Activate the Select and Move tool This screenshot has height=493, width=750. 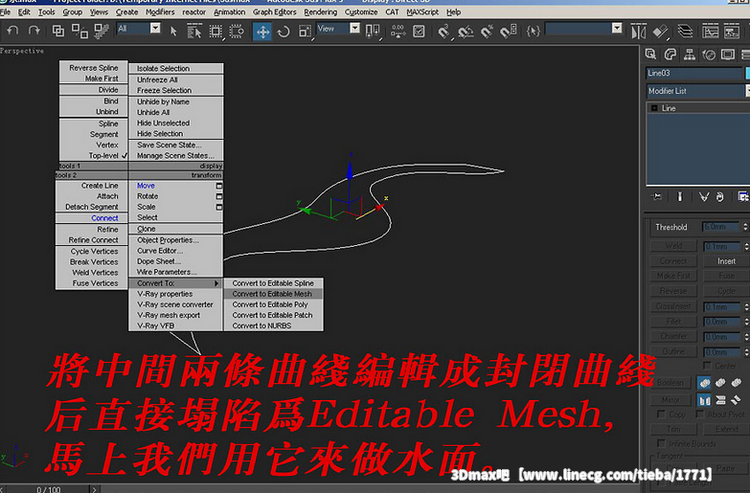point(262,32)
